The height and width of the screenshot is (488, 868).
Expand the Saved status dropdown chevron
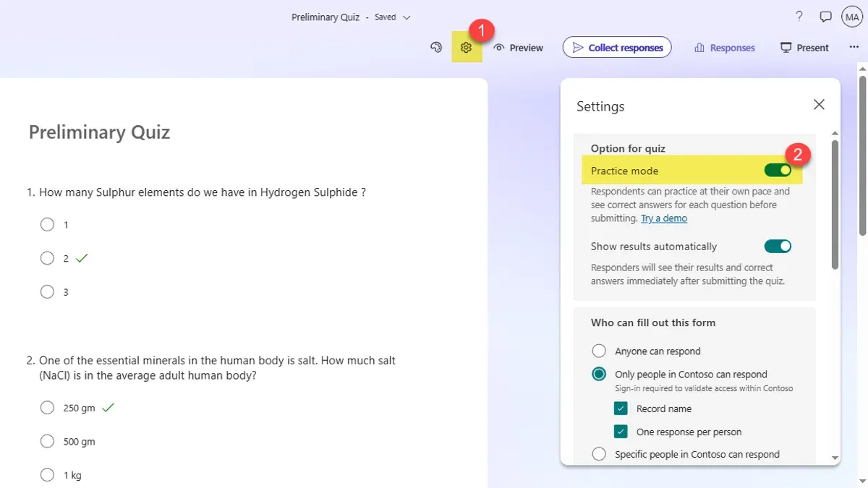407,17
